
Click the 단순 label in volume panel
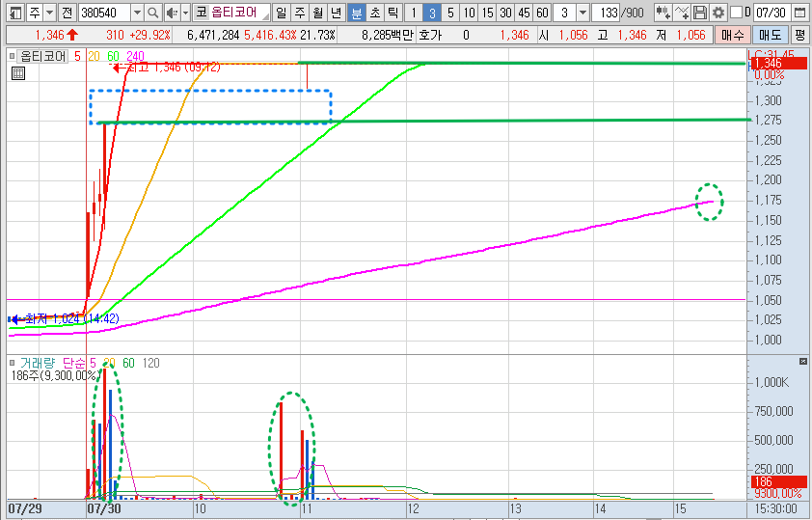pyautogui.click(x=74, y=363)
